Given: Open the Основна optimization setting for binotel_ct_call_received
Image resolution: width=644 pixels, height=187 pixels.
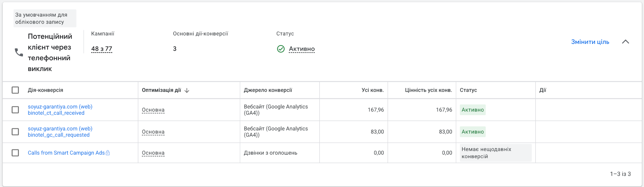Looking at the screenshot, I should tap(153, 110).
